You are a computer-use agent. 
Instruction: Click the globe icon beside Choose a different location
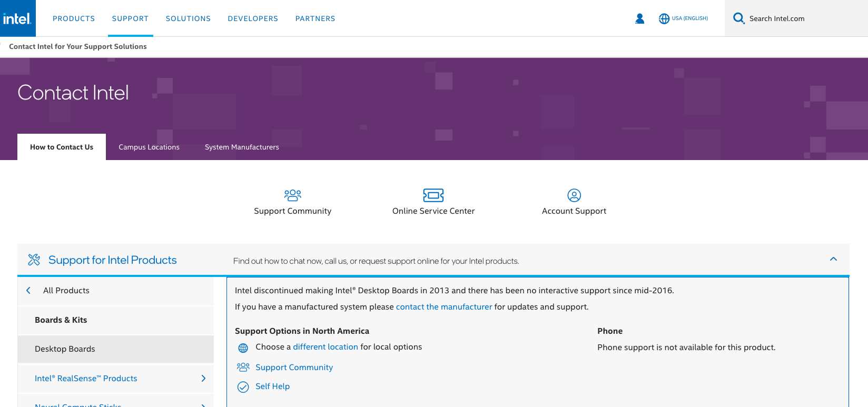[x=243, y=348]
